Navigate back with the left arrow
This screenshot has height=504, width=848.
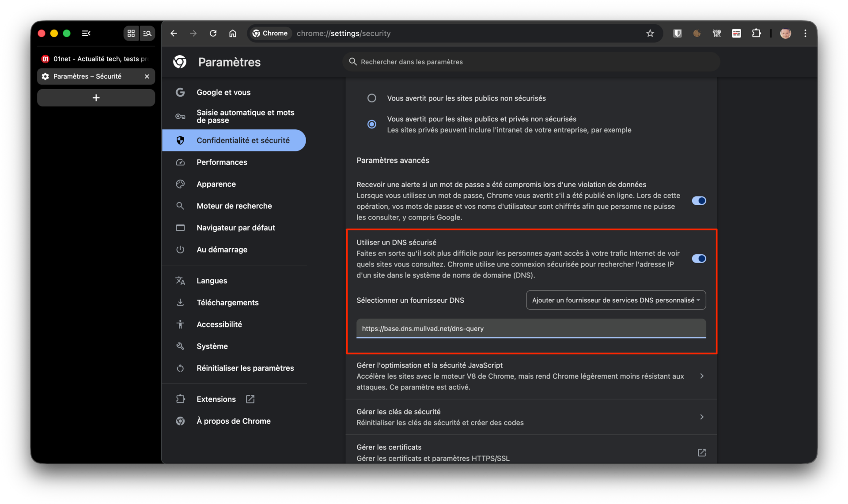[x=174, y=34]
